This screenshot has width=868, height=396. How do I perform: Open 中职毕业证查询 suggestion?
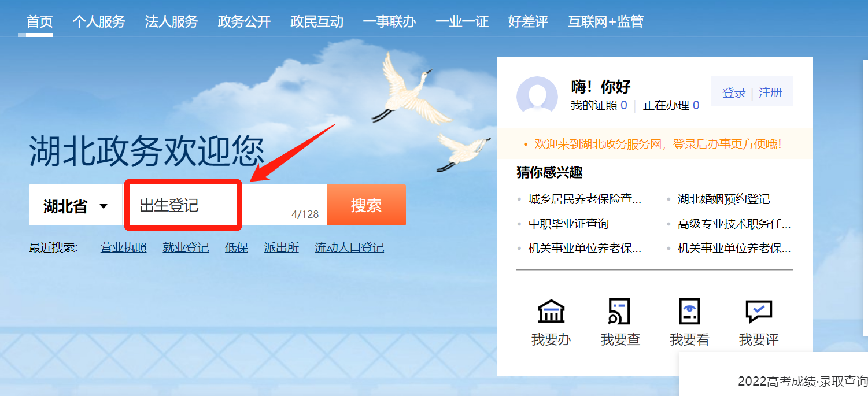coord(568,224)
